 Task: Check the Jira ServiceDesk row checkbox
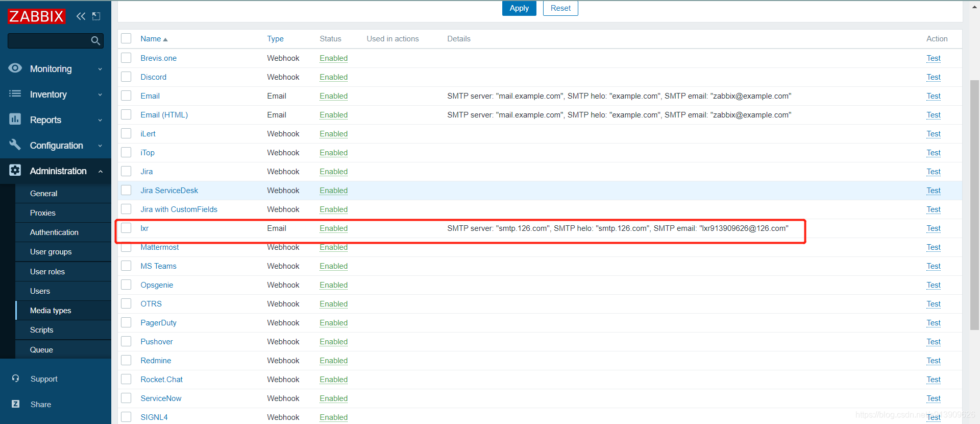126,190
